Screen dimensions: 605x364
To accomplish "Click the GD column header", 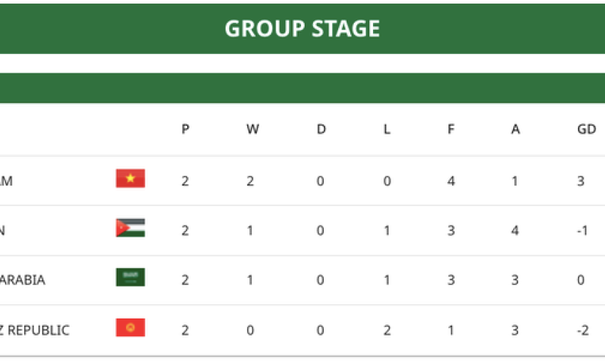I will (x=586, y=129).
